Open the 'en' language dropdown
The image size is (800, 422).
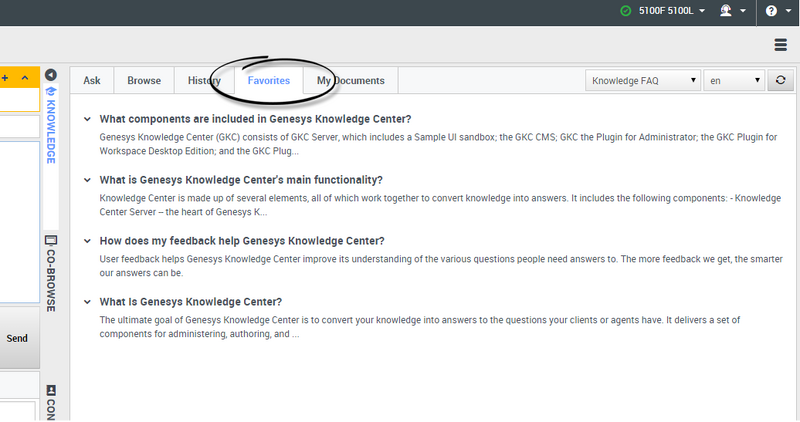tap(733, 80)
